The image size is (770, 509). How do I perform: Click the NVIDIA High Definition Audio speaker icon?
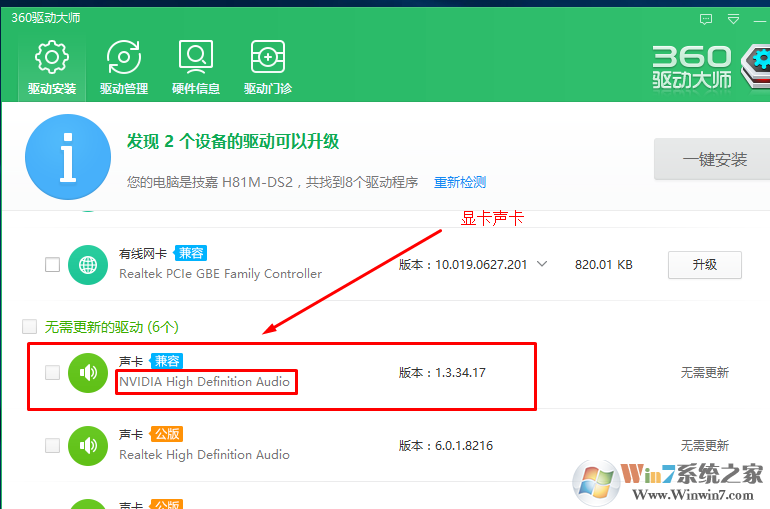[88, 373]
